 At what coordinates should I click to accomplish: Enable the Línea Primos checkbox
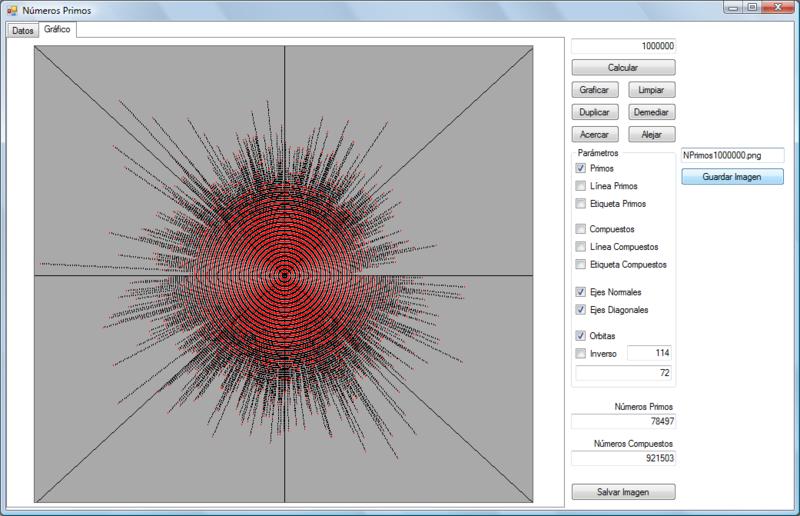(581, 186)
